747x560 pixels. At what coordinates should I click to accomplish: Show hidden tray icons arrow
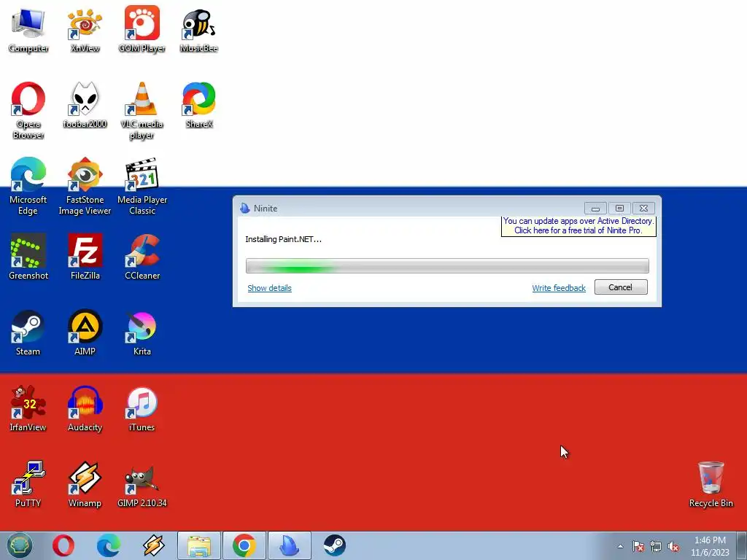(x=620, y=546)
